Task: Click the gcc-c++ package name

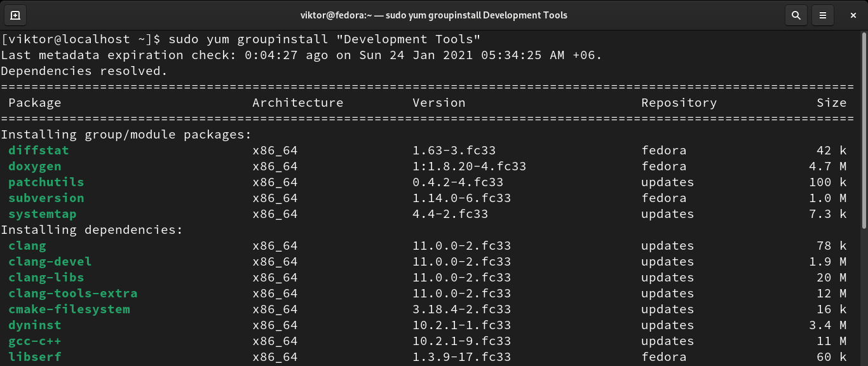Action: pos(34,341)
